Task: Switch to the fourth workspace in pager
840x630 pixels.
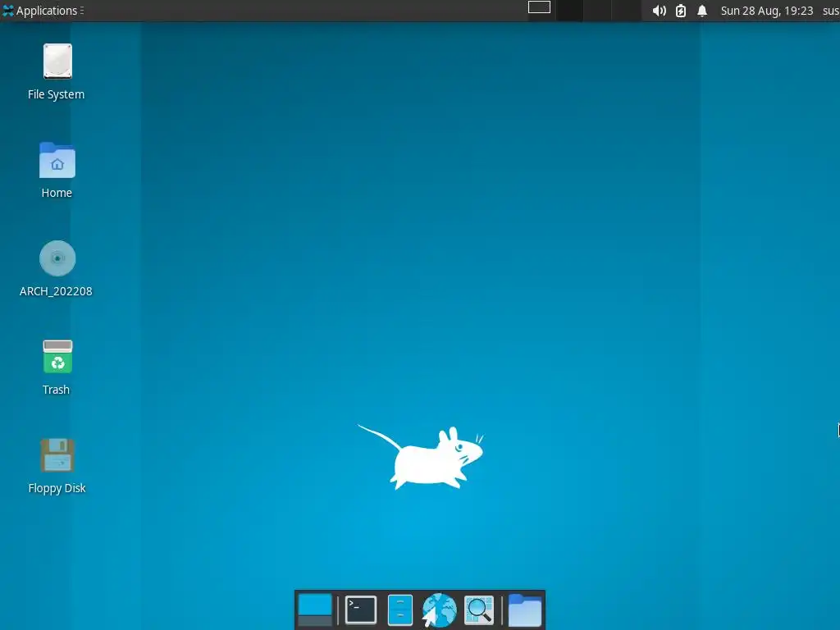Action: pyautogui.click(x=626, y=11)
